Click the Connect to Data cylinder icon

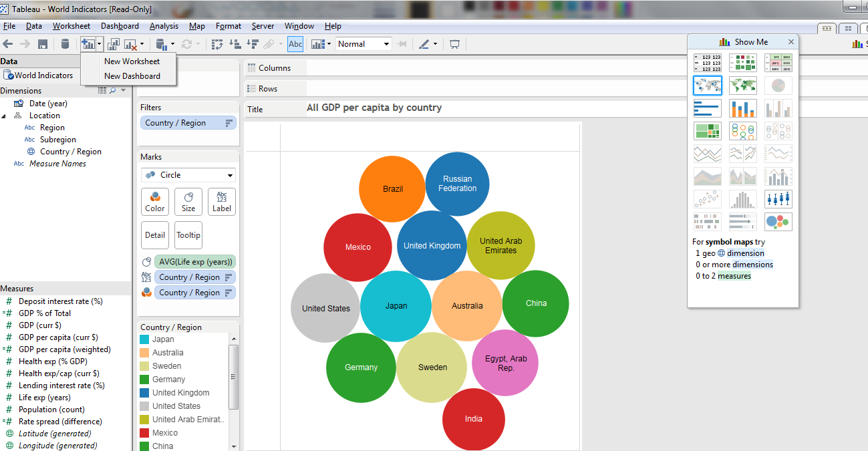click(65, 44)
